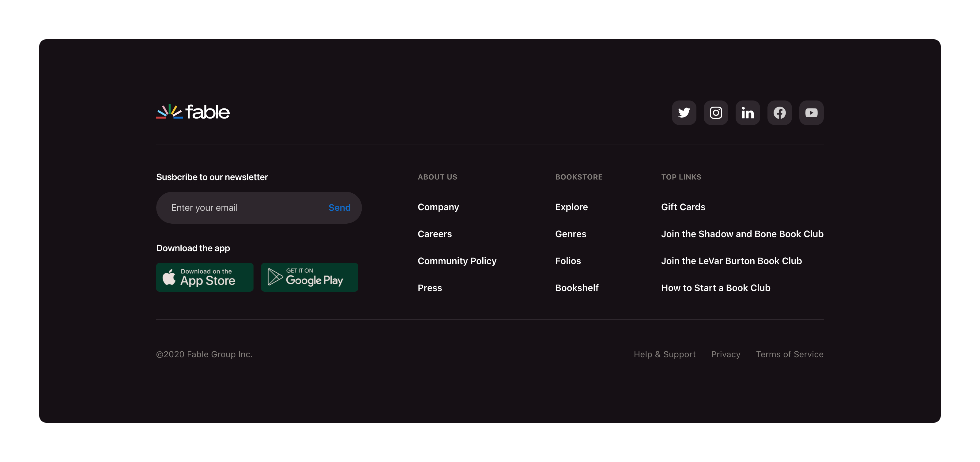Visit Fable's LinkedIn page
This screenshot has width=980, height=462.
click(748, 113)
